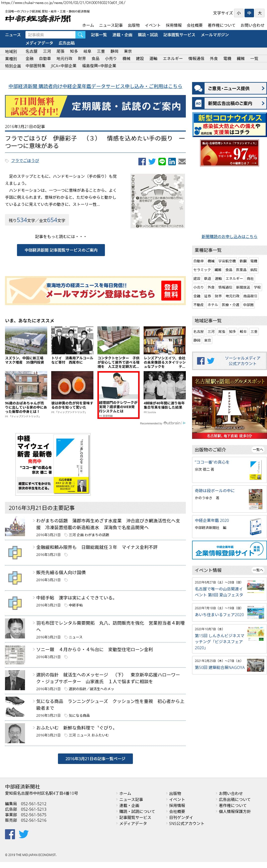Open フラでごほうび tag link
The height and width of the screenshot is (868, 267).
tap(25, 161)
